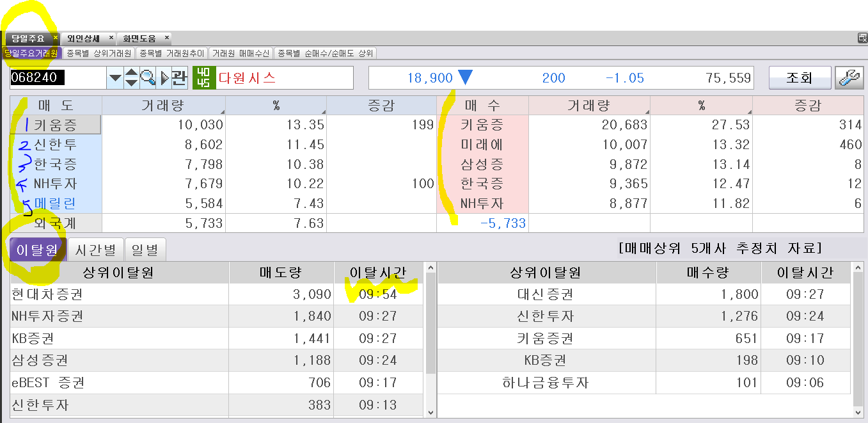Select the 종목별 순매수/순매도 상위 sub-tab
Viewport: 868px width, 423px height.
[x=325, y=54]
